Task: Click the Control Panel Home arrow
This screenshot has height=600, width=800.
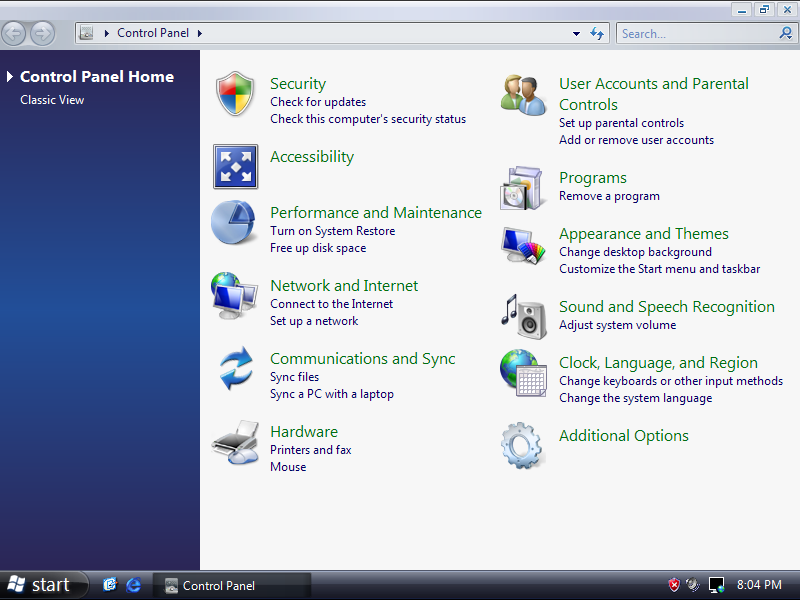Action: (10, 77)
